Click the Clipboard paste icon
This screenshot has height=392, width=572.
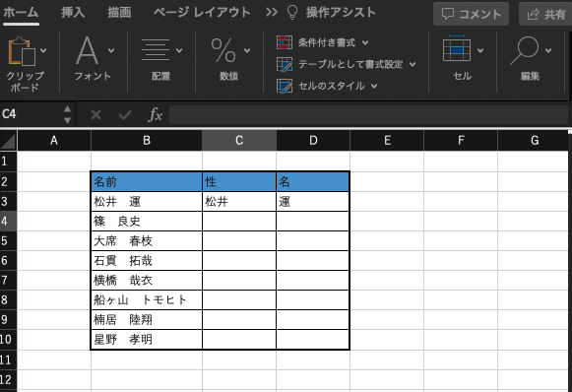tap(22, 51)
